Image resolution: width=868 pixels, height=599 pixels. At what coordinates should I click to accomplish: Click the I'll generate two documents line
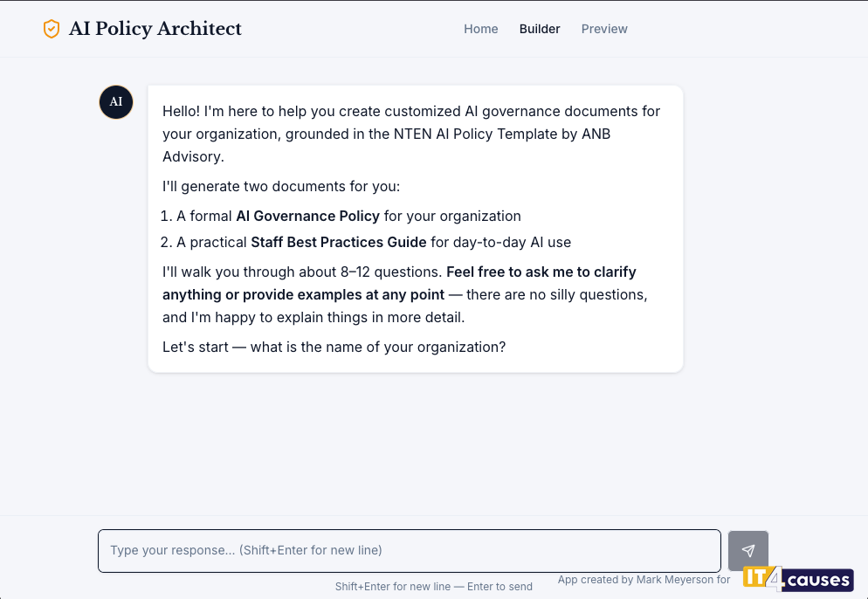(281, 186)
